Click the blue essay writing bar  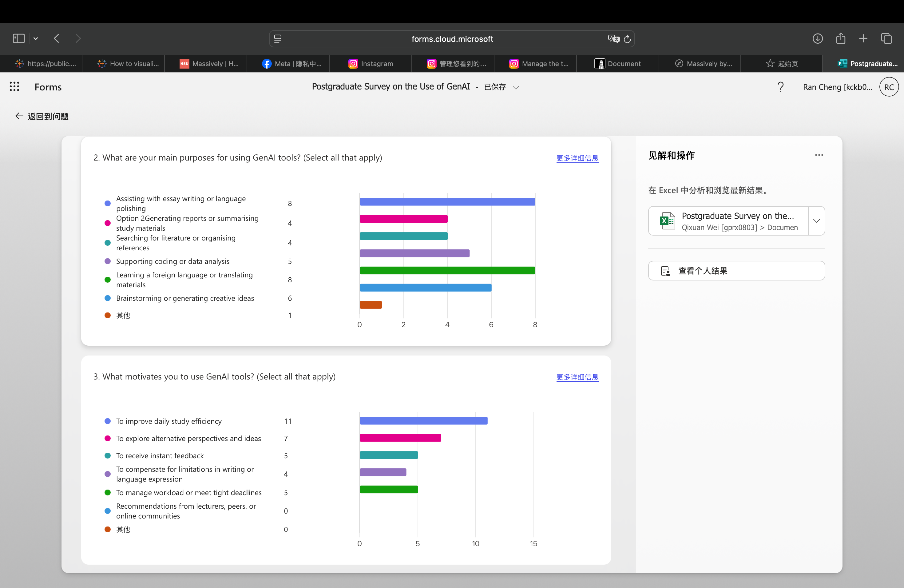tap(447, 202)
